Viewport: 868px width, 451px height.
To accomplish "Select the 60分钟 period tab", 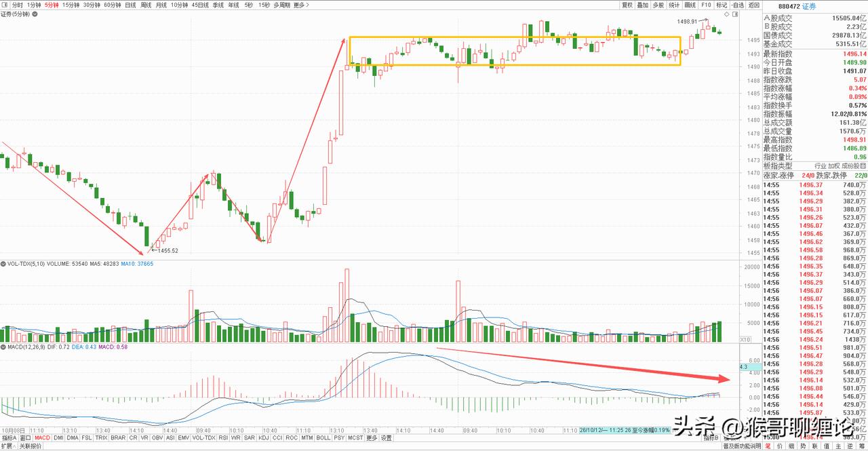I will [x=113, y=5].
